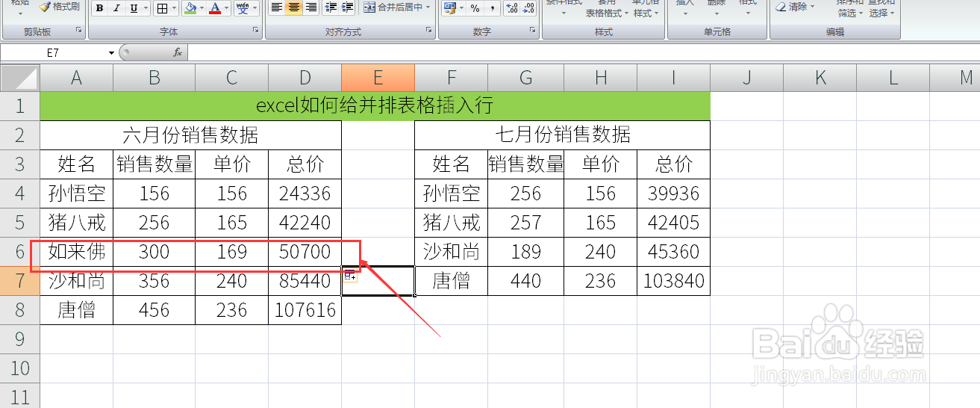Select column J header
Image resolution: width=980 pixels, height=408 pixels.
click(x=746, y=77)
